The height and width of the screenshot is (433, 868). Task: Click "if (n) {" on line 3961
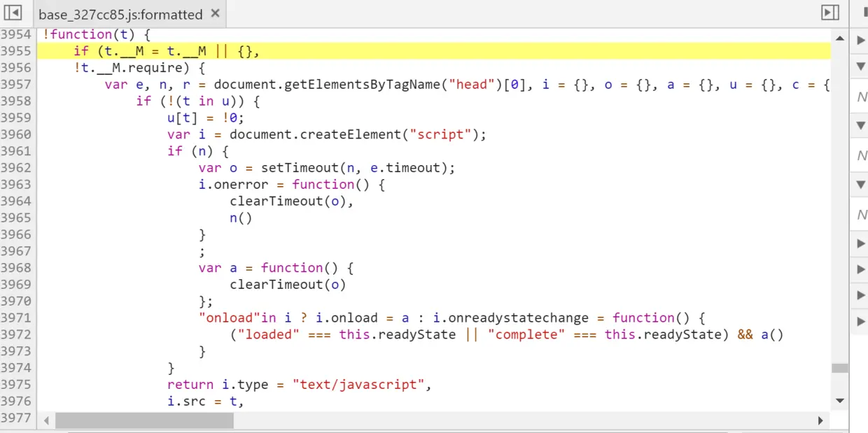point(199,151)
